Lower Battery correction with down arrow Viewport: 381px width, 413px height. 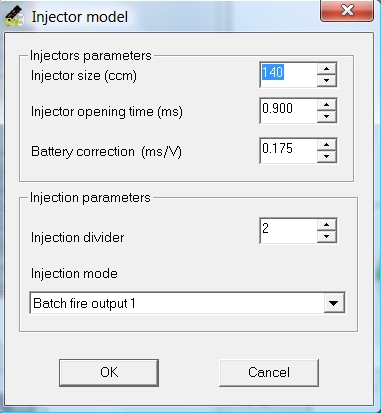click(327, 156)
